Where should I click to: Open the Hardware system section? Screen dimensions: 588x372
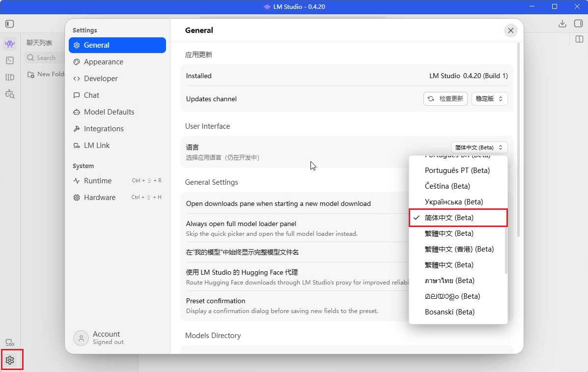tap(117, 197)
